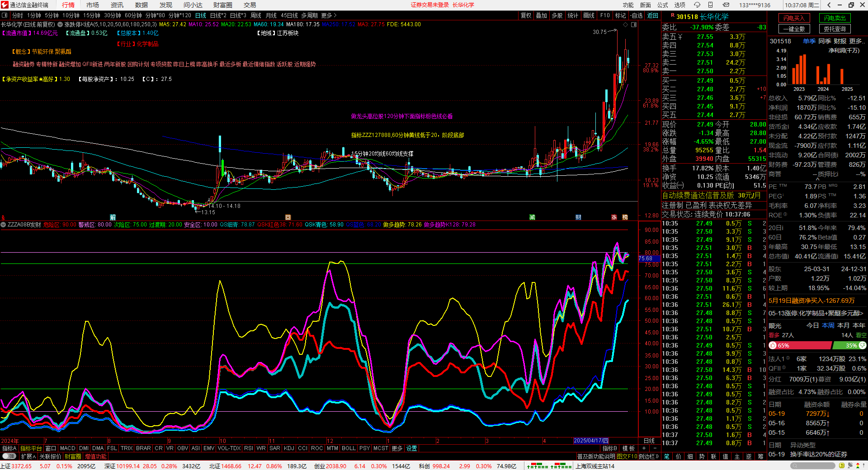This screenshot has width=868, height=470.
Task: Toggle 叠加 overlay in chart toolbar
Action: click(x=542, y=15)
